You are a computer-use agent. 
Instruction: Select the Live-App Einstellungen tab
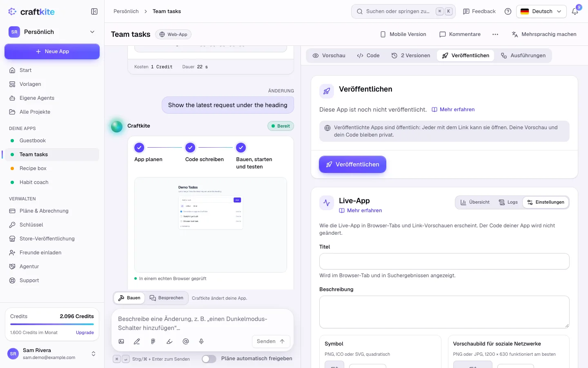(x=546, y=202)
